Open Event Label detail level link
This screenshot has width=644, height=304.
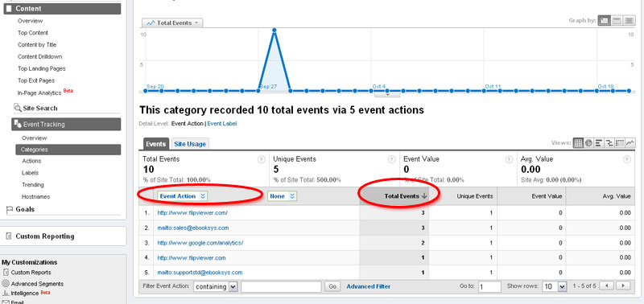click(x=222, y=124)
